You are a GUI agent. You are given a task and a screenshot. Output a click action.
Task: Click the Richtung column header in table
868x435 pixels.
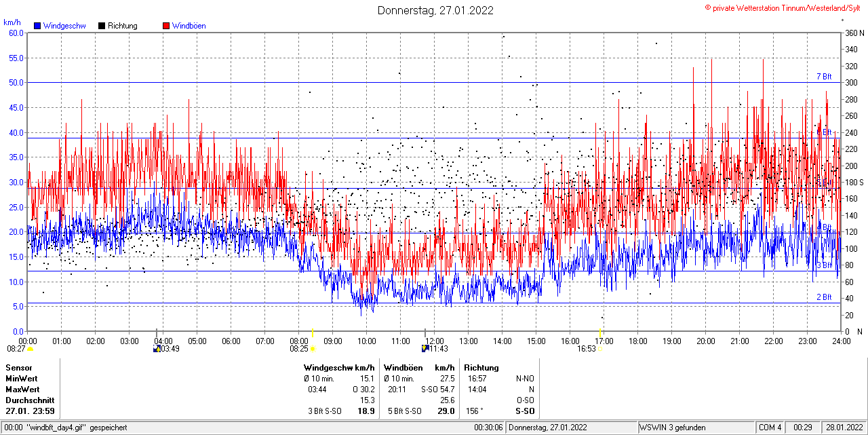[481, 368]
